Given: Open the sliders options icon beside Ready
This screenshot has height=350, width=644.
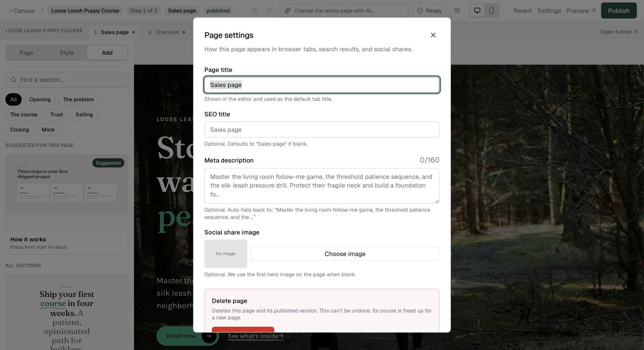Looking at the screenshot, I should click(x=457, y=10).
